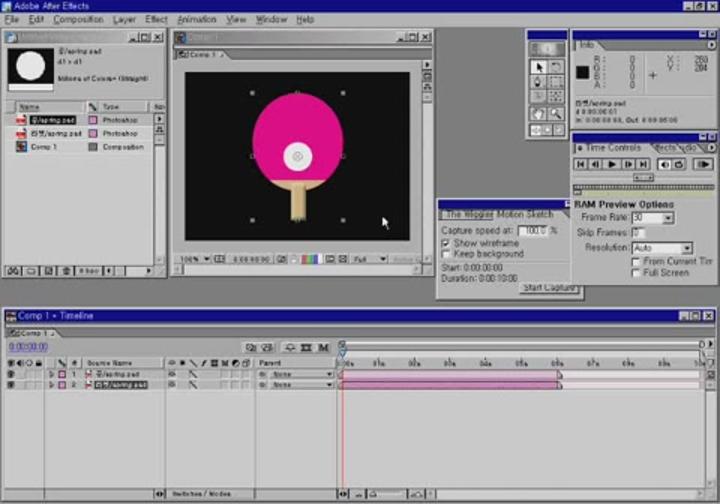Take snapshot with camera icon in Comp window

pyautogui.click(x=281, y=259)
